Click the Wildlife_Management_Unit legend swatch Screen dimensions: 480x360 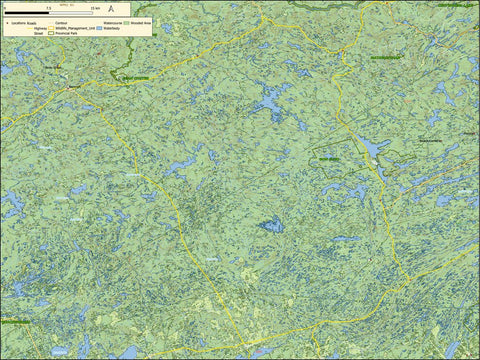51,28
